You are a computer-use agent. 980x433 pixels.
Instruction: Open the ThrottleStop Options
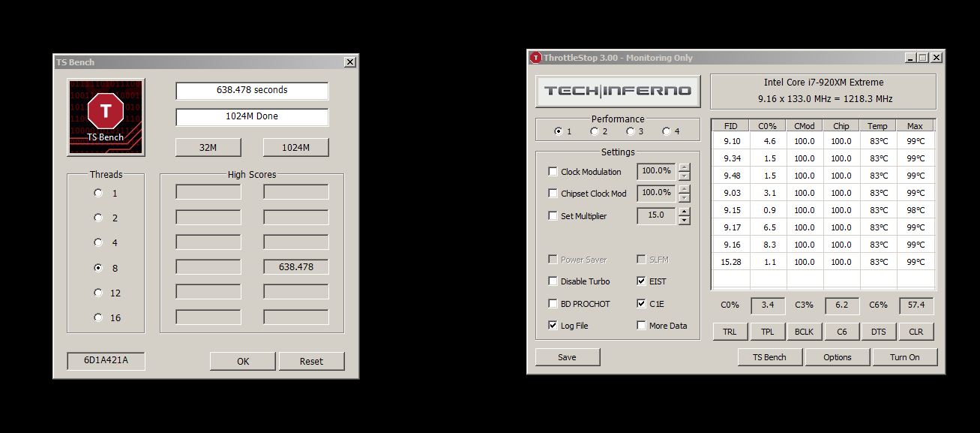(838, 357)
